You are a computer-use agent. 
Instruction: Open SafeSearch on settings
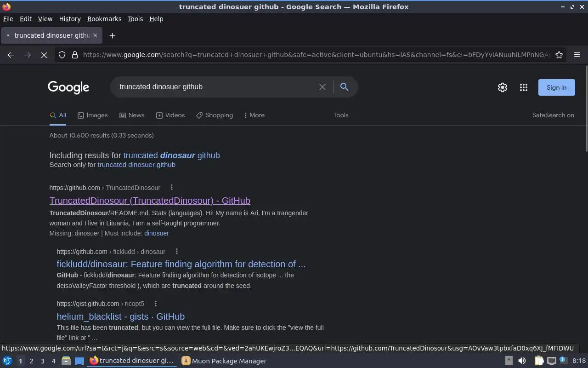pos(553,115)
